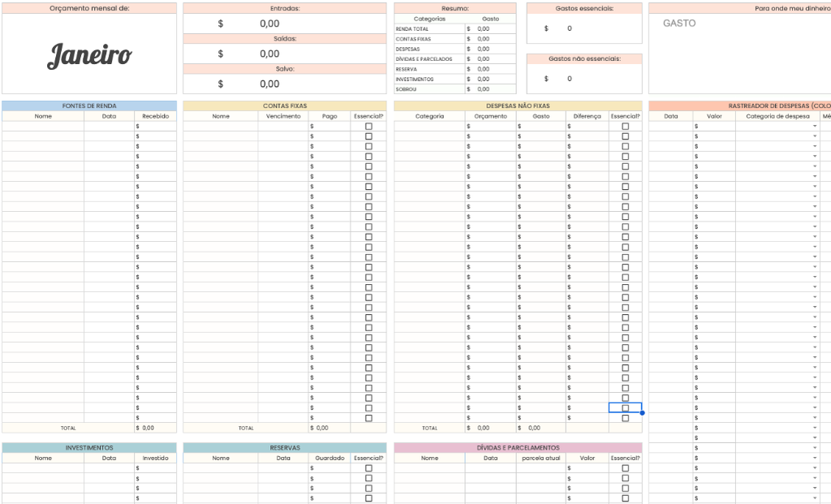
Task: Expand bottom visible Categoria de despesa dropdown
Action: 815,498
